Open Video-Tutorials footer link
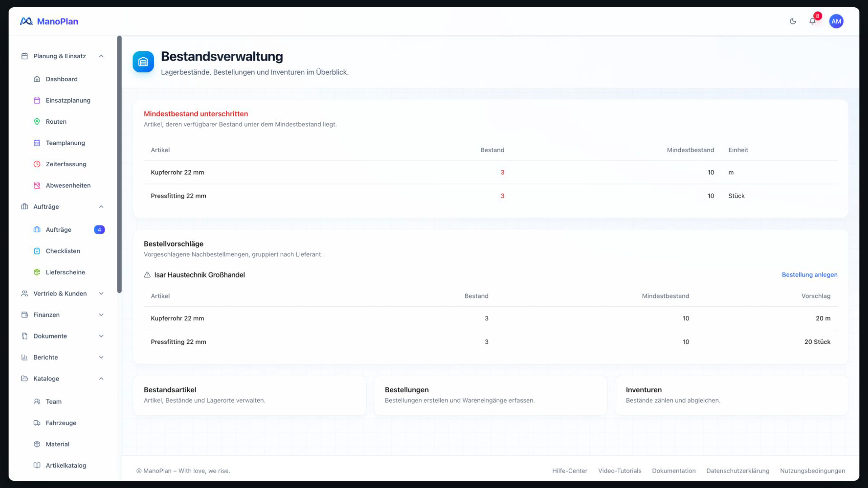Screen dimensions: 868x488 pyautogui.click(x=619, y=471)
